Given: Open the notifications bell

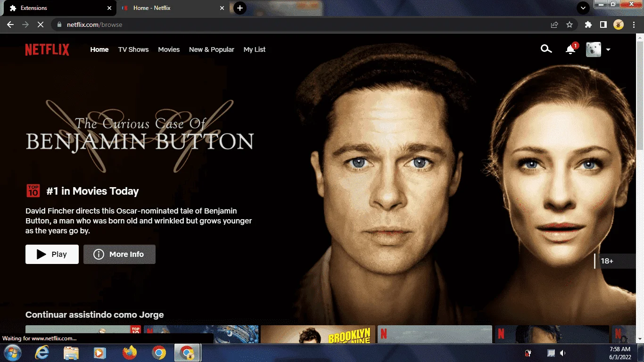Looking at the screenshot, I should 570,49.
